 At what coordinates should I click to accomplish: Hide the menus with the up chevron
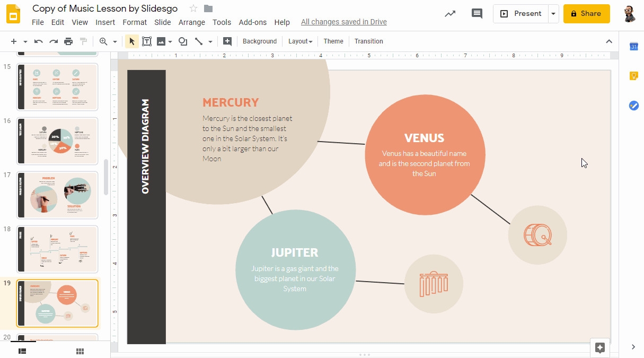609,41
